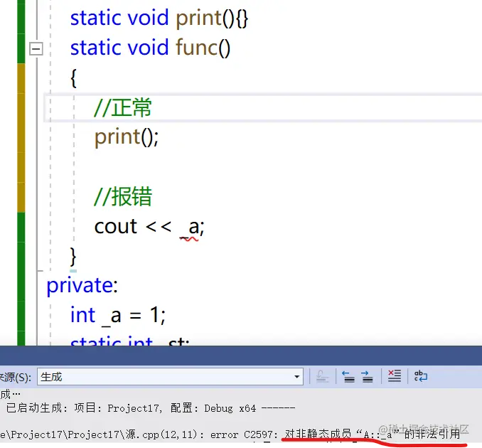Viewport: 482px width, 448px height.
Task: Click the static void print(){} line
Action: (x=159, y=18)
